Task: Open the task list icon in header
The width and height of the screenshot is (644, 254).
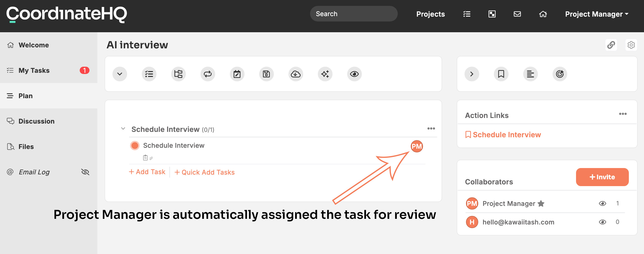Action: [466, 14]
